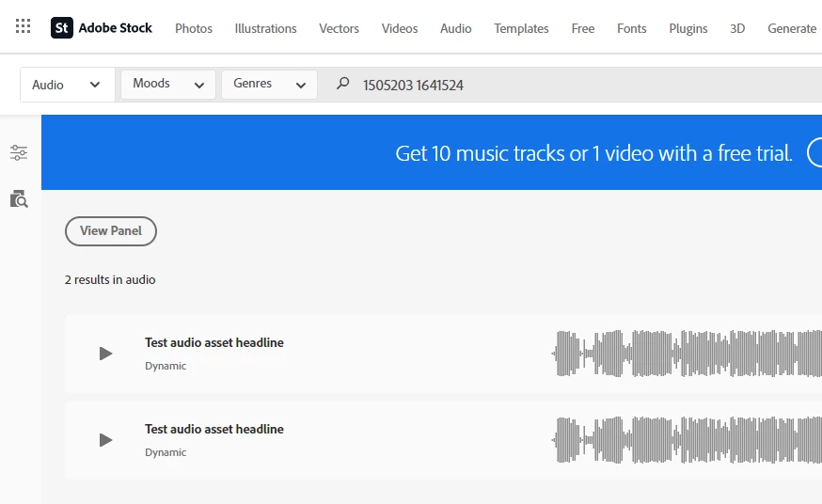Open the Adobe apps grid menu
822x504 pixels.
click(24, 26)
